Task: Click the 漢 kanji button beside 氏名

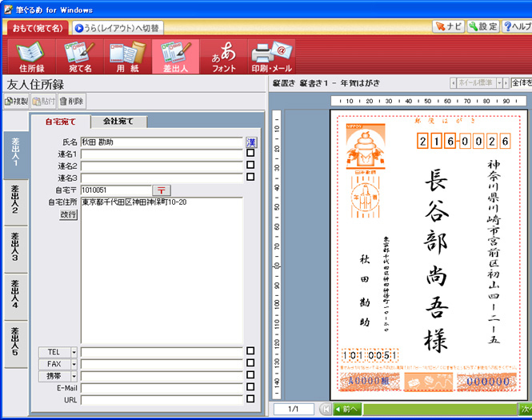Action: [251, 142]
